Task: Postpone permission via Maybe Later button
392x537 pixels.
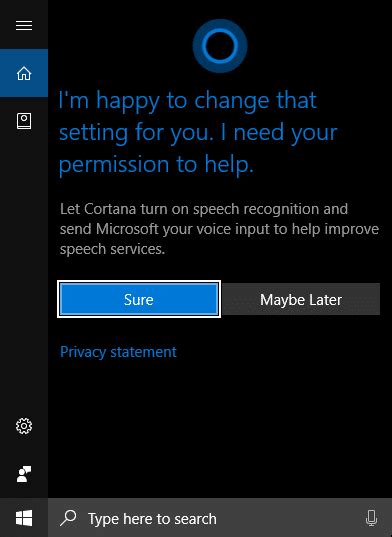Action: click(x=301, y=299)
